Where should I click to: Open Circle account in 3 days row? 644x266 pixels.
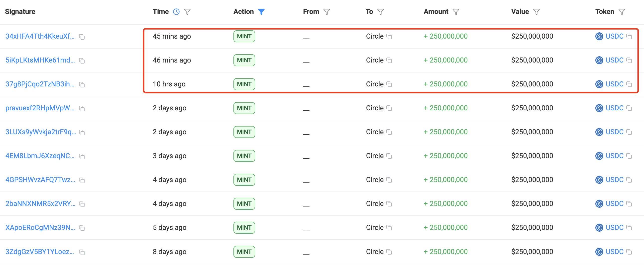point(374,156)
